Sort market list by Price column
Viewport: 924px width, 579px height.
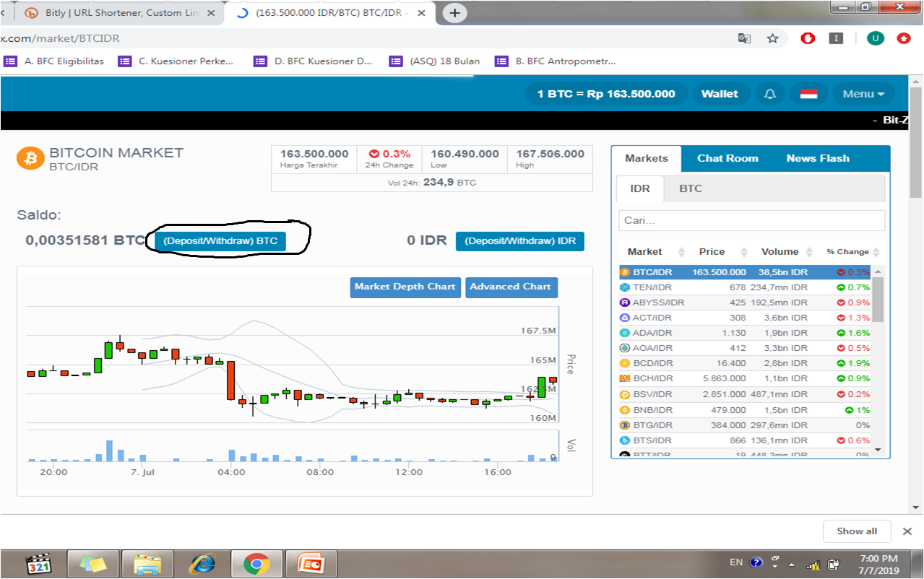[x=722, y=252]
